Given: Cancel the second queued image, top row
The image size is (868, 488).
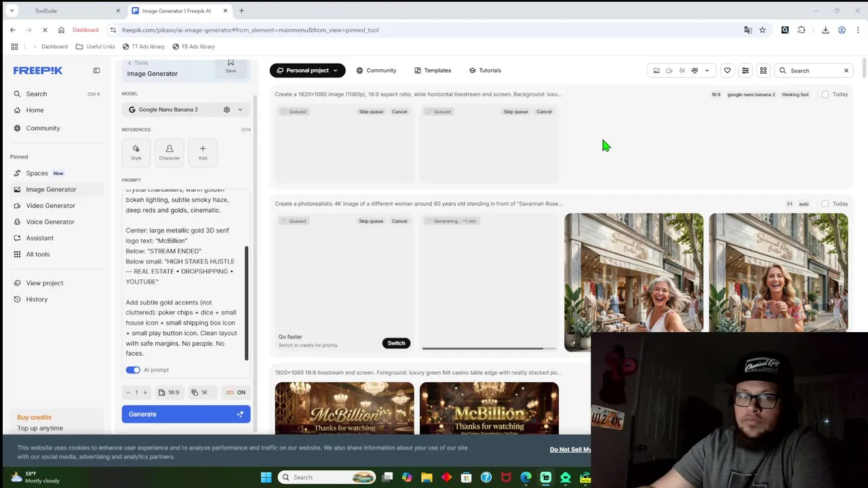Looking at the screenshot, I should pos(544,112).
